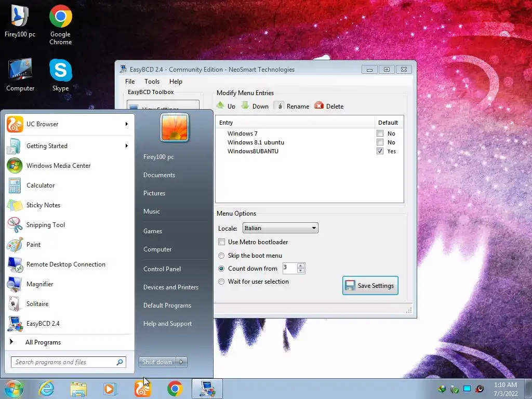Launch Magnifier
Screen dimensions: 532x399
pos(70,284)
